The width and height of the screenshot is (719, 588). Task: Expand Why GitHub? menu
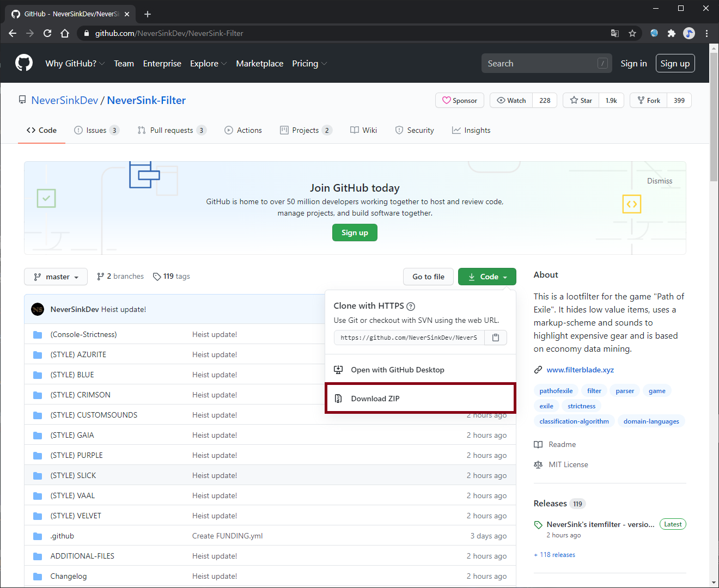pyautogui.click(x=75, y=64)
